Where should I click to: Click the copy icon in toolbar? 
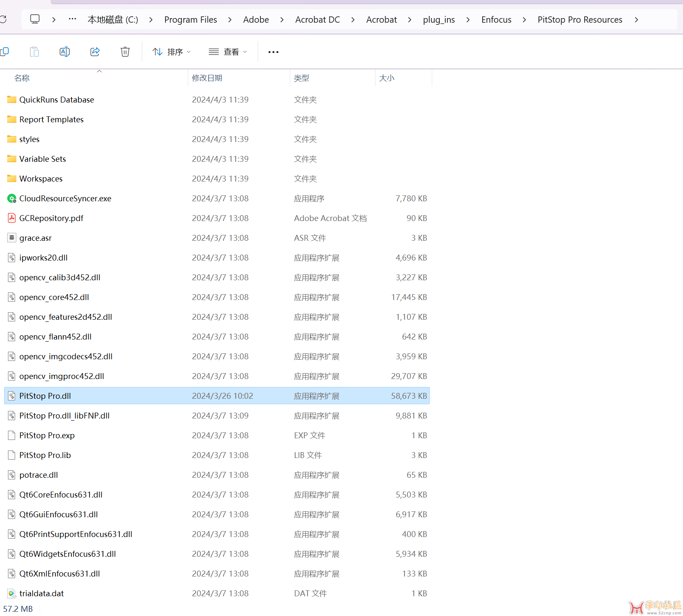(x=5, y=52)
